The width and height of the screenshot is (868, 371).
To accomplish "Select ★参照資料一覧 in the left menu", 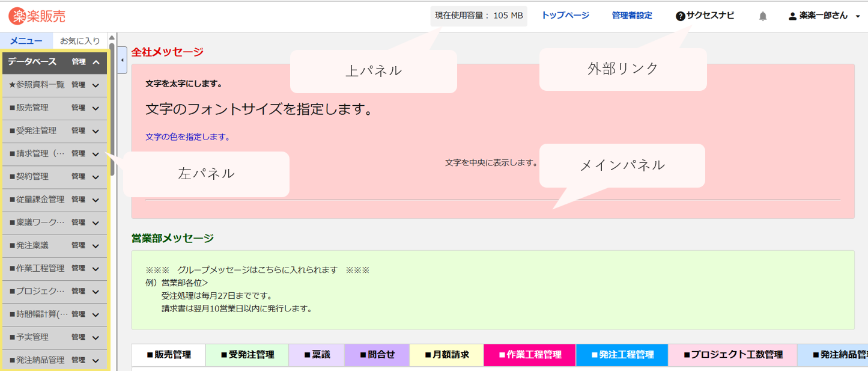I will pyautogui.click(x=37, y=85).
